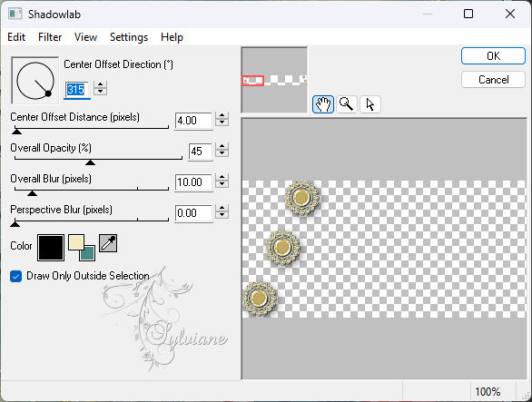Increase Center Offset Direction with up arrow
This screenshot has width=532, height=402.
tap(101, 84)
